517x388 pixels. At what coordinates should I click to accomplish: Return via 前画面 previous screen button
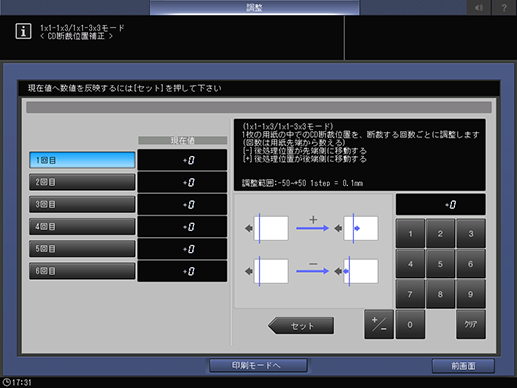click(463, 366)
